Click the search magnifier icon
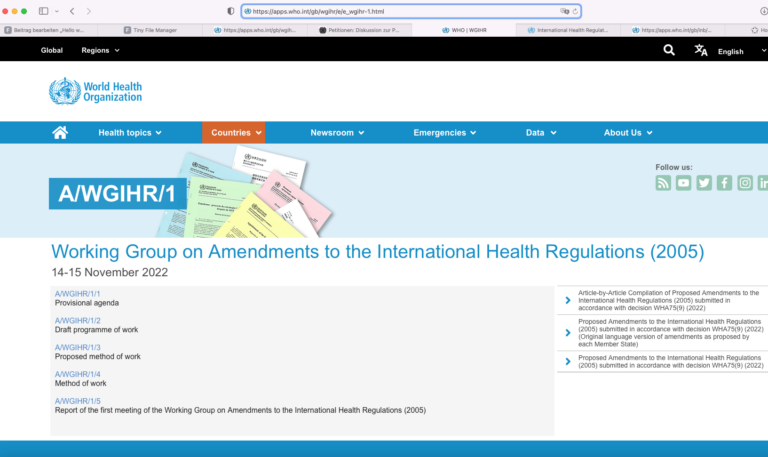This screenshot has height=457, width=768. [x=669, y=50]
